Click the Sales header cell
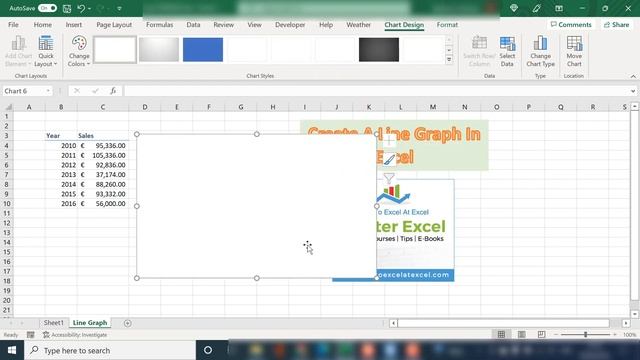The image size is (640, 360). click(103, 136)
